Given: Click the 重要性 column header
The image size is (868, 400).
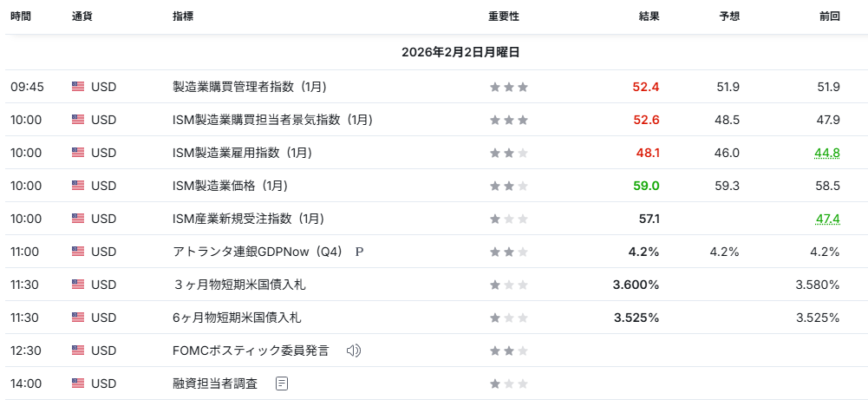Looking at the screenshot, I should [504, 16].
